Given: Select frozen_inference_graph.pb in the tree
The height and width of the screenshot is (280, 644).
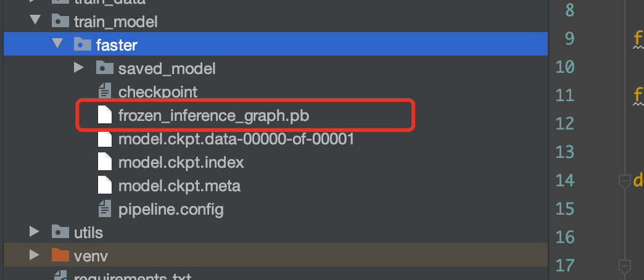Looking at the screenshot, I should point(213,116).
